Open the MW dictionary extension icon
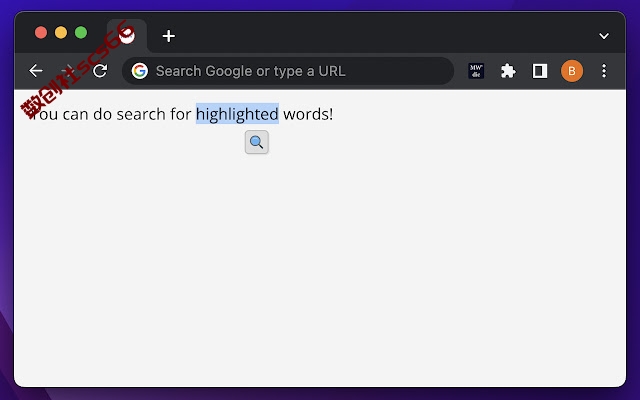 click(476, 71)
